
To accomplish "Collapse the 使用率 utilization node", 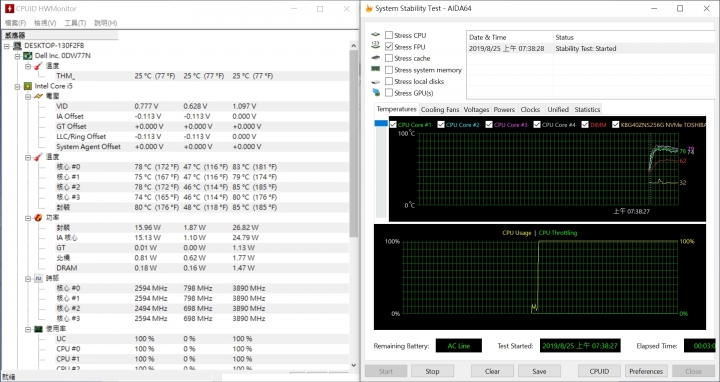I will (x=28, y=329).
